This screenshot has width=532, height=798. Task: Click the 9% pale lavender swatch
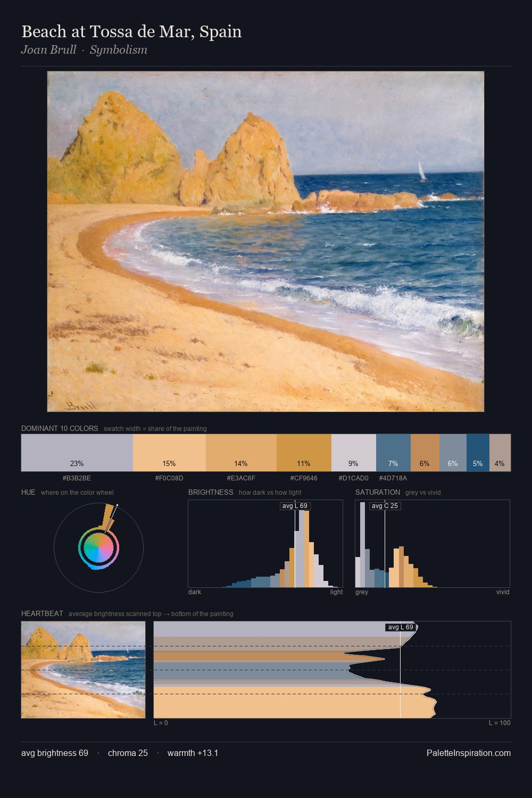[x=354, y=453]
